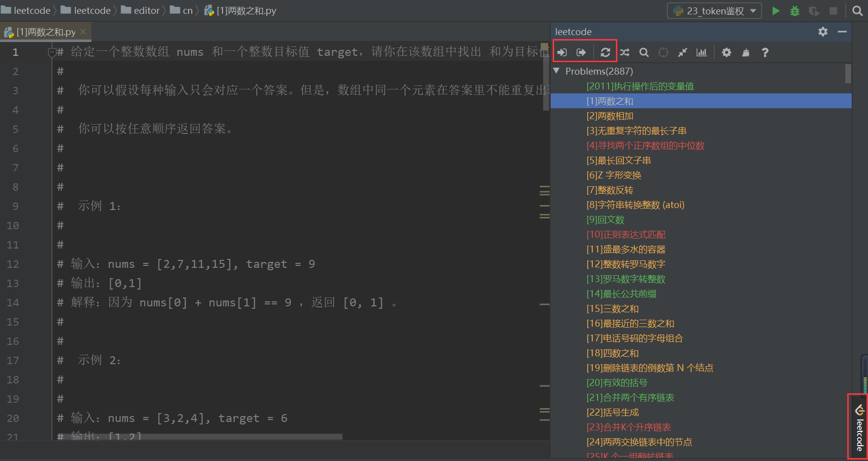The image size is (868, 461).
Task: Click the leetcode Sign in icon
Action: click(x=562, y=52)
